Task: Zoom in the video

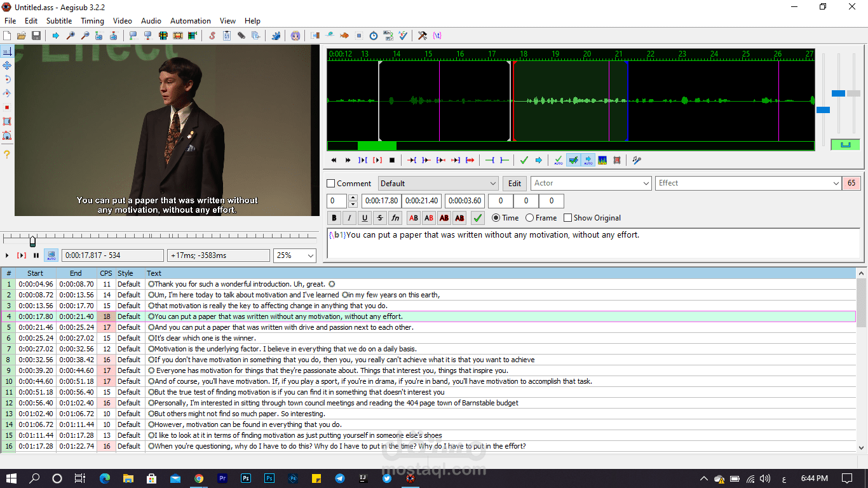Action: point(71,36)
